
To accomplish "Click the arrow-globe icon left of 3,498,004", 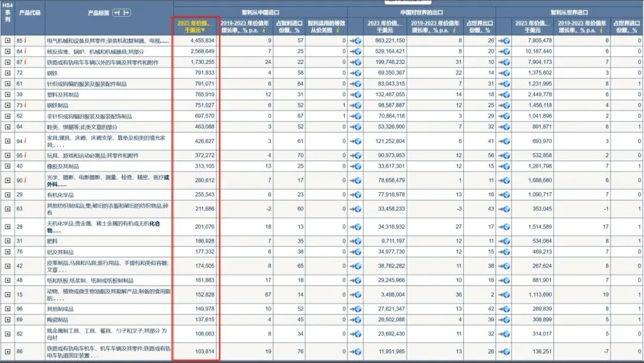I will 355,295.
